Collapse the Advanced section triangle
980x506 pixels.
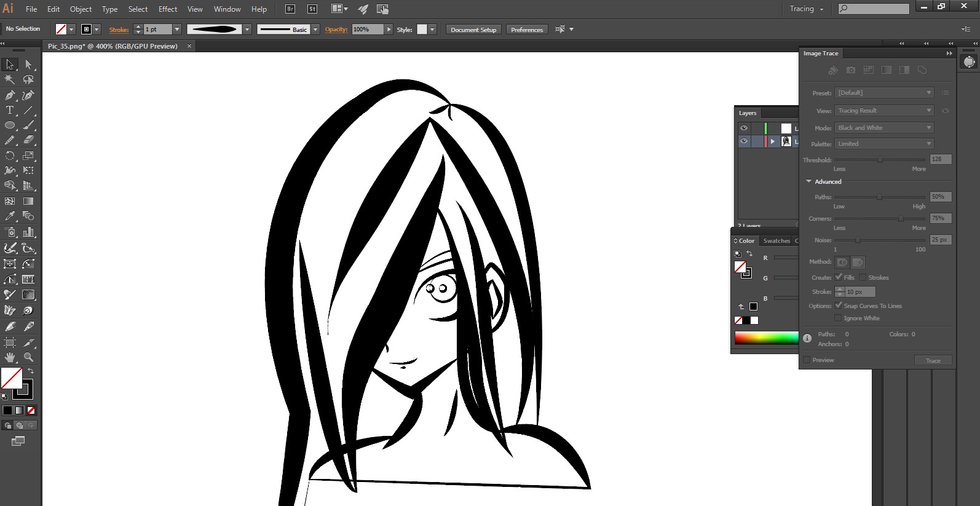(x=809, y=181)
